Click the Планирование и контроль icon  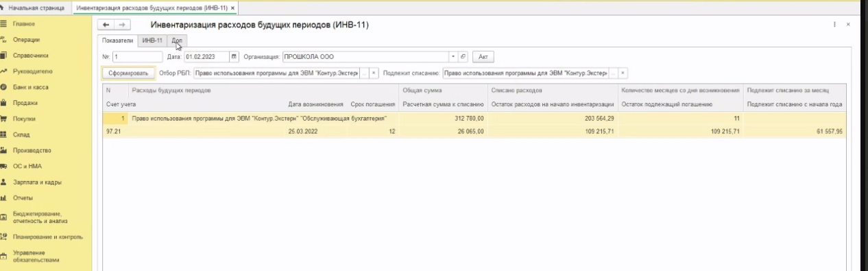tap(3, 237)
